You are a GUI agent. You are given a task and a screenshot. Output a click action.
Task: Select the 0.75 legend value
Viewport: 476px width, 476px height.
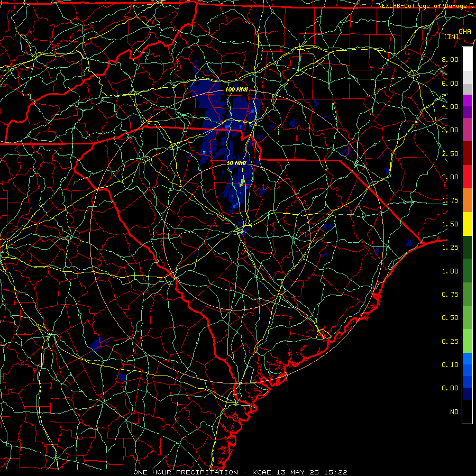(450, 295)
